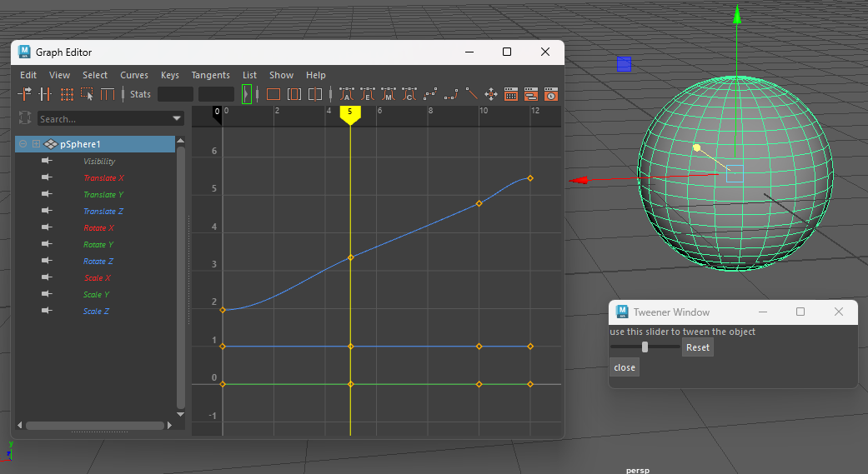Viewport: 868px width, 474px height.
Task: Apply Spline tangents icon
Action: click(x=430, y=94)
